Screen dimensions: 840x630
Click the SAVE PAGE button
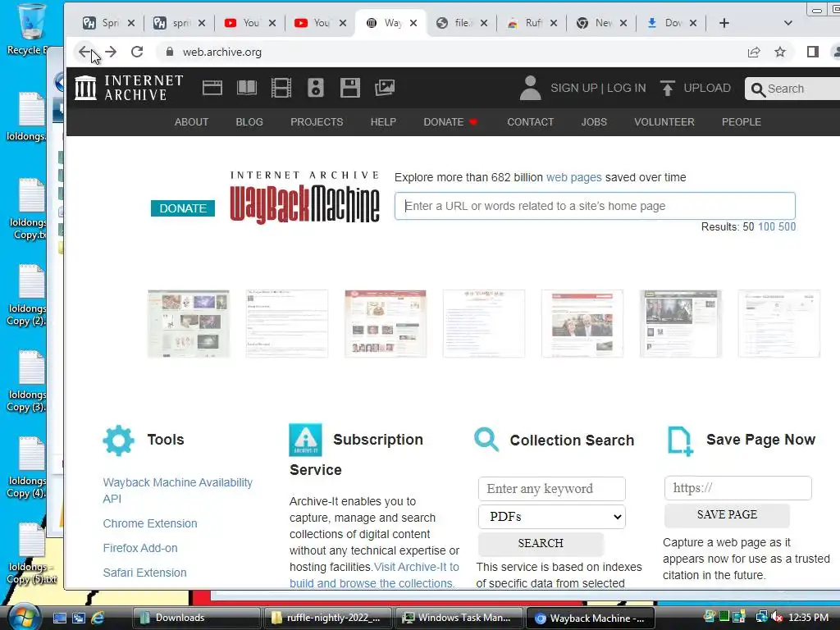coord(727,515)
